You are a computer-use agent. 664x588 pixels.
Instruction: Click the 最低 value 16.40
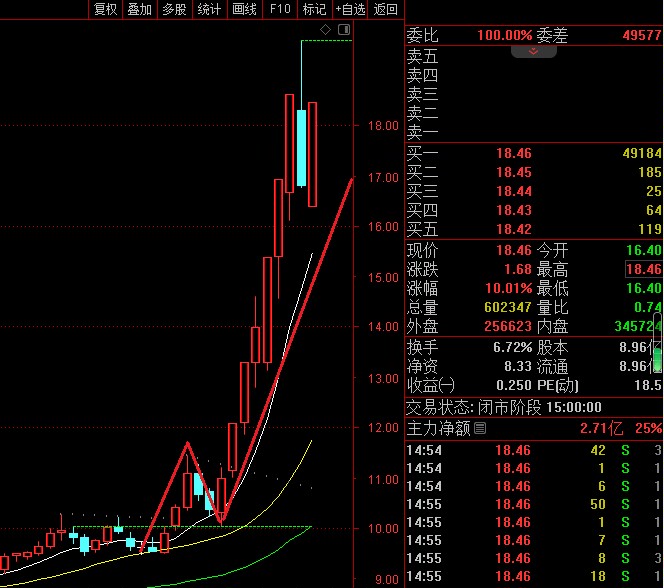click(644, 288)
